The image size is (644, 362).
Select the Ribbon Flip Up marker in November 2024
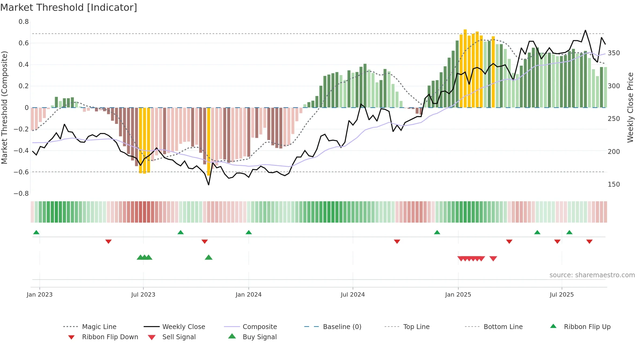(x=437, y=232)
